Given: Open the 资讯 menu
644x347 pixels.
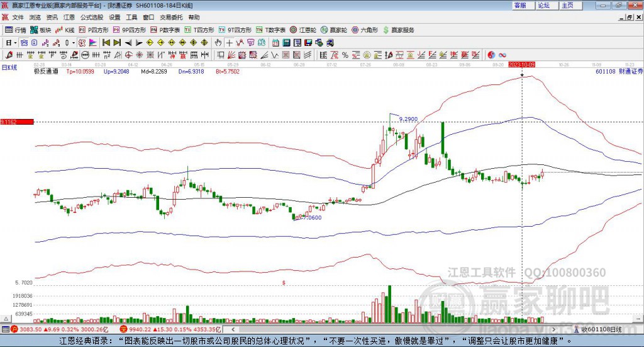Looking at the screenshot, I should (x=52, y=17).
